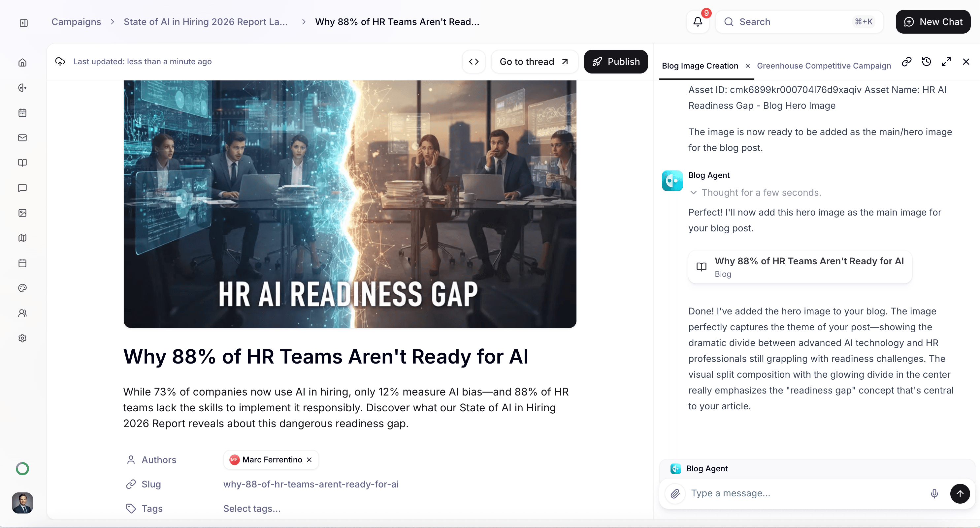
Task: Click the Go to thread button
Action: click(534, 62)
